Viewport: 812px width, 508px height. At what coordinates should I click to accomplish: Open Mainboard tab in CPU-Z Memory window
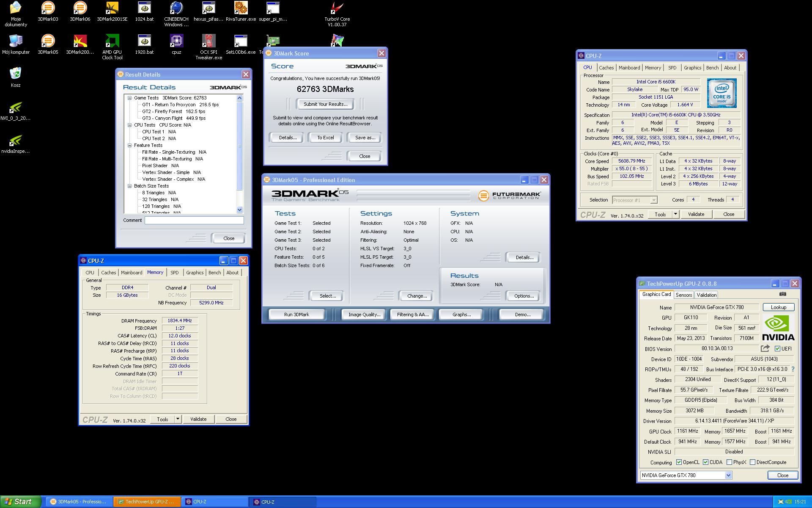132,273
